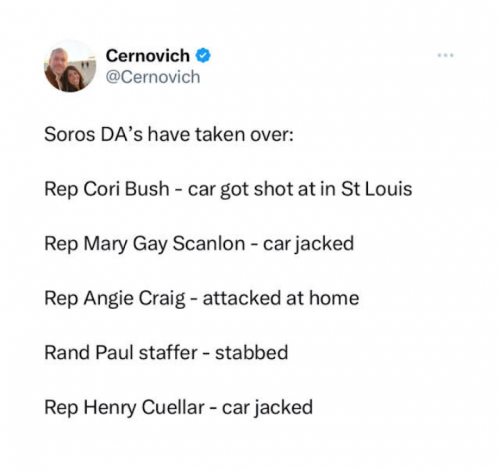Click the bold Cernovich display name
This screenshot has height=470, width=500.
(148, 55)
